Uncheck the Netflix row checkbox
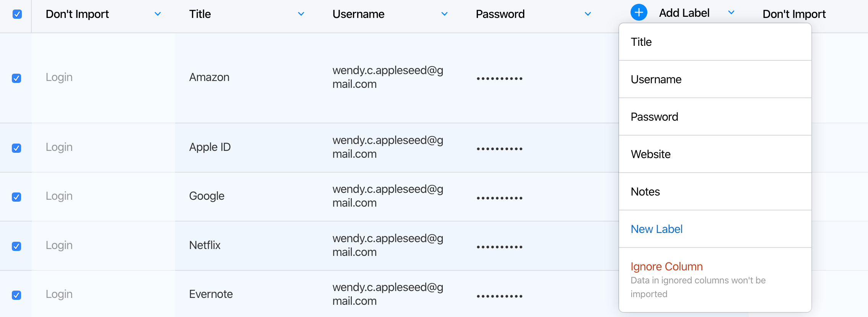 pyautogui.click(x=16, y=246)
